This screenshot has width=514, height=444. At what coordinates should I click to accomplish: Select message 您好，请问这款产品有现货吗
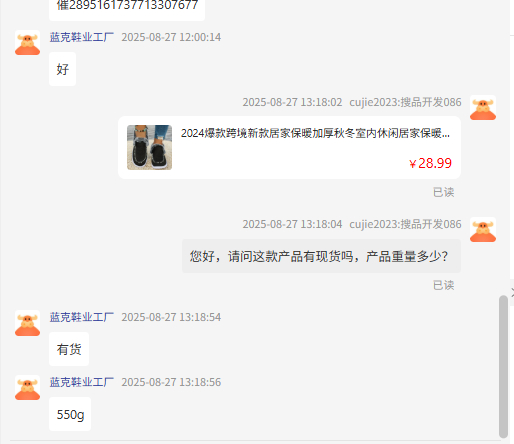click(321, 256)
